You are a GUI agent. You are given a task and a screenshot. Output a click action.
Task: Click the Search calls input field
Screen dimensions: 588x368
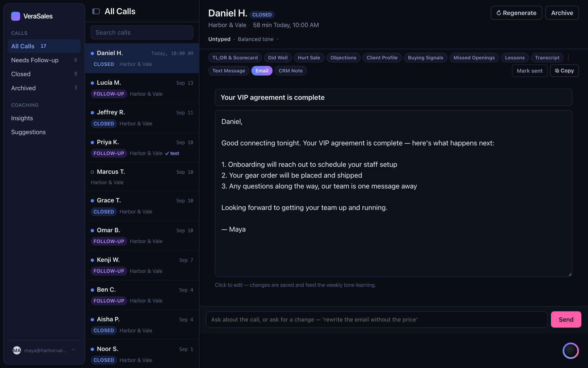coord(142,32)
